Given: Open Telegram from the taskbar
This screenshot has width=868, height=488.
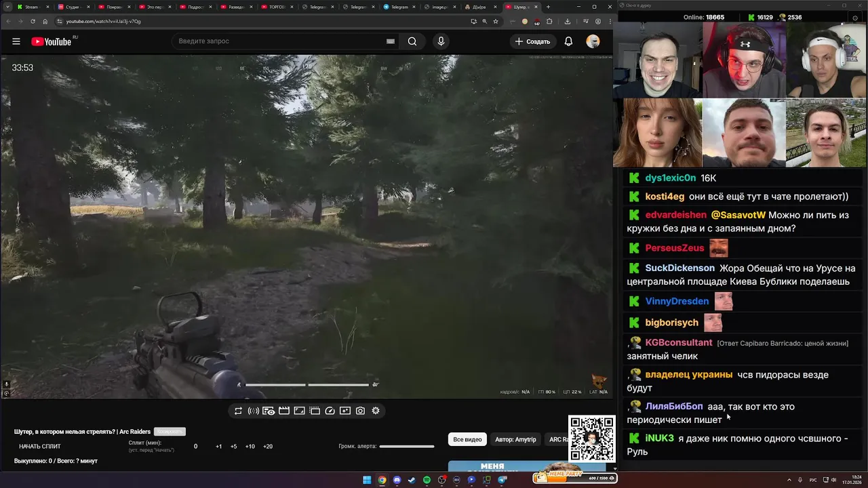Looking at the screenshot, I should (x=502, y=480).
